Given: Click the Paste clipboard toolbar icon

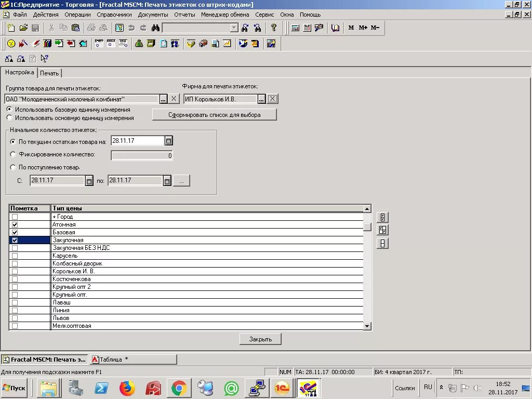Looking at the screenshot, I should point(76,28).
